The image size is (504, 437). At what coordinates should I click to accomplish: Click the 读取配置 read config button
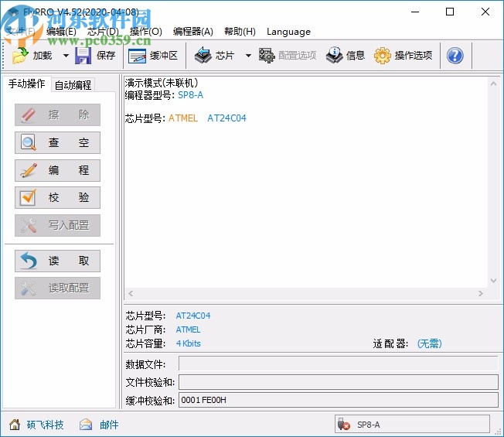(57, 288)
